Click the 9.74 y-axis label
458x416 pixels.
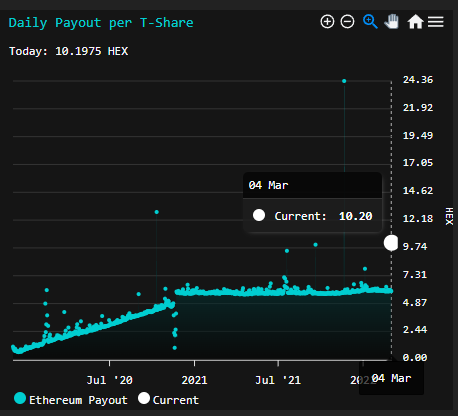[415, 247]
